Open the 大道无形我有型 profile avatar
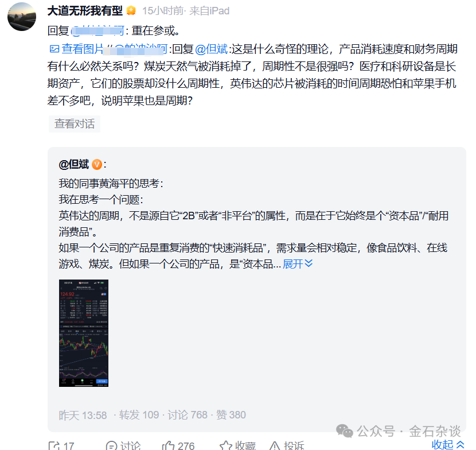Viewport: 476px width, 450px height. point(22,17)
